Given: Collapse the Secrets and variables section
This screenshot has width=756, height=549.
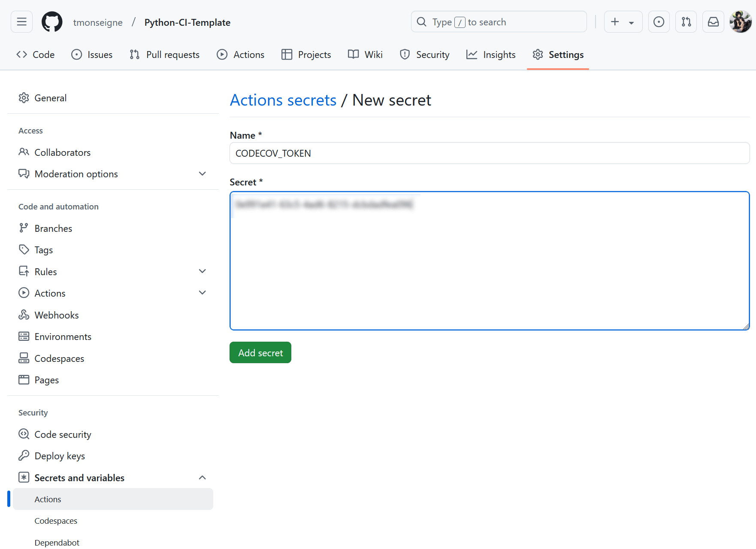Looking at the screenshot, I should click(x=203, y=478).
